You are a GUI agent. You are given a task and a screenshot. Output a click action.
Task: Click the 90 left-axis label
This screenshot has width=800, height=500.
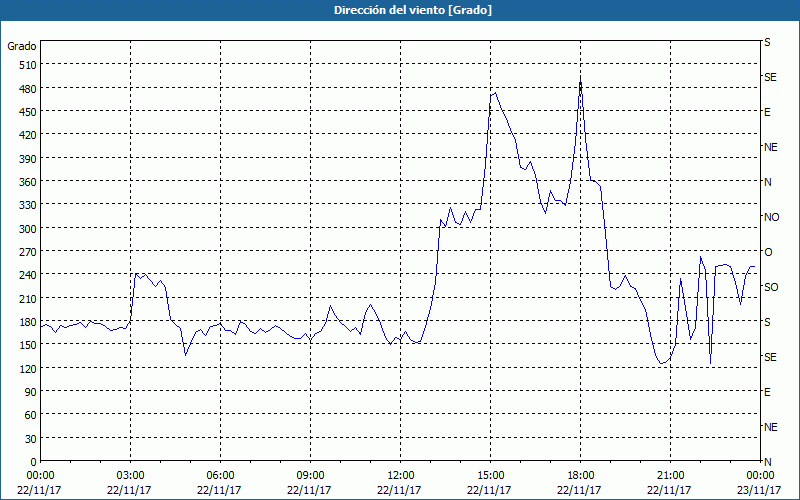[x=31, y=392]
